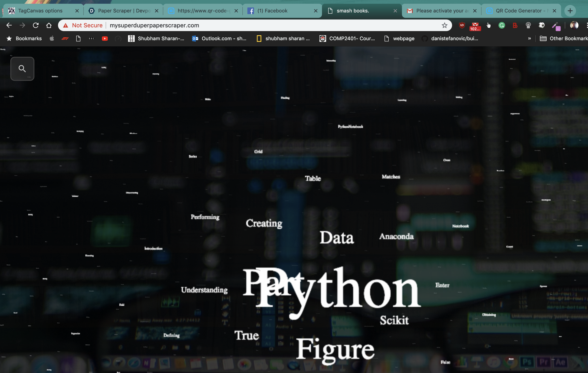Click the search magnifier icon on page

(22, 69)
